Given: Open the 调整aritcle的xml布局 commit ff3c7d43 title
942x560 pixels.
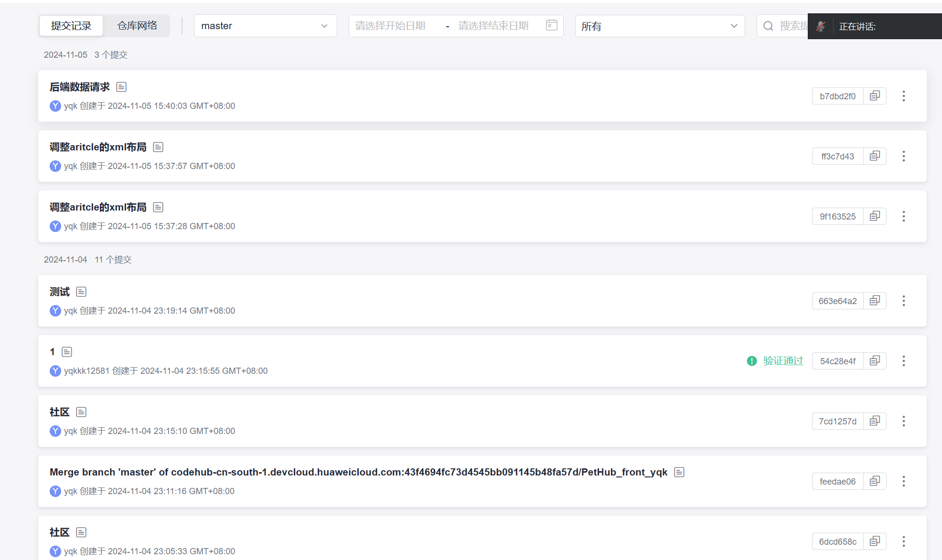Looking at the screenshot, I should point(98,147).
